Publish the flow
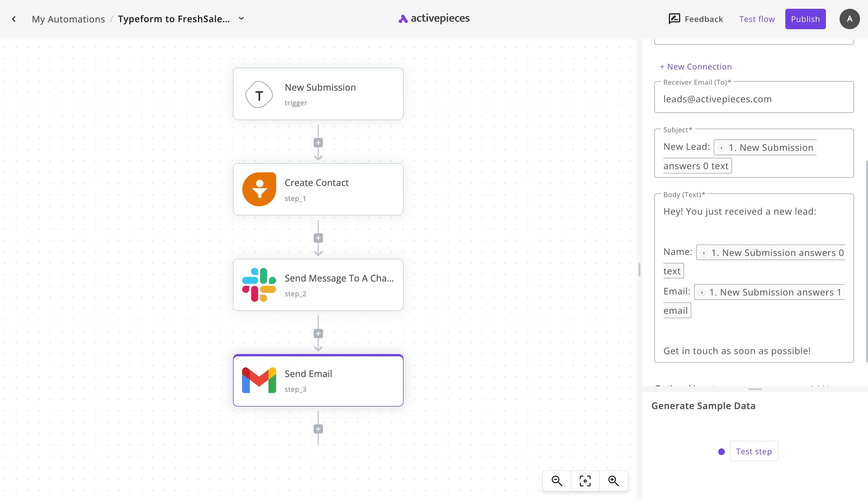868x500 pixels. click(x=805, y=19)
